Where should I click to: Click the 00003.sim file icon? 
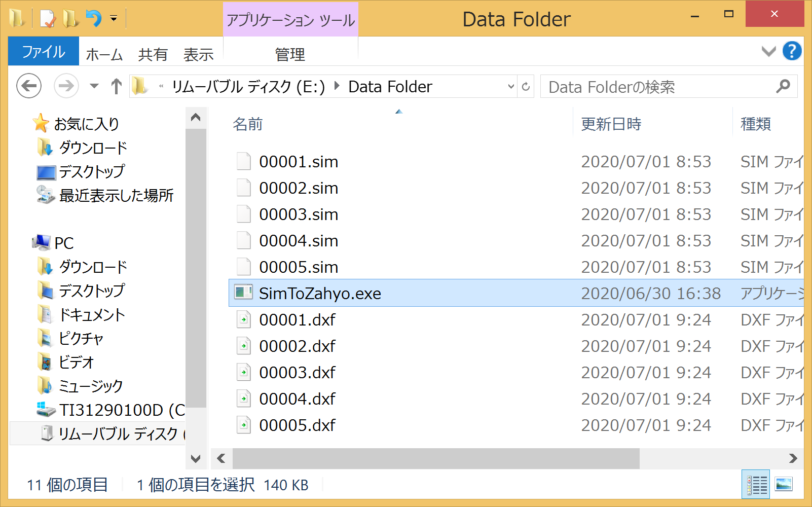point(244,214)
